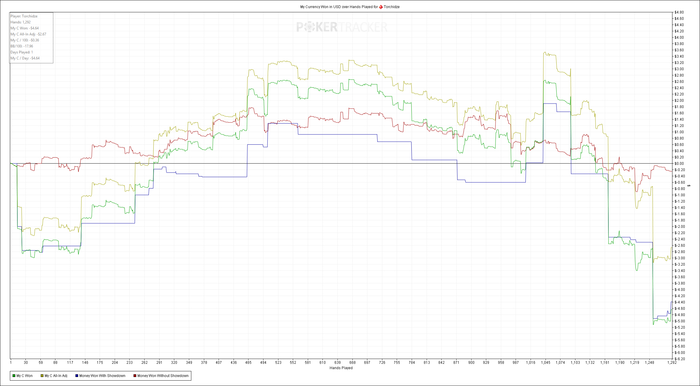The width and height of the screenshot is (700, 386).
Task: Click the 494 tick label on the x-axis
Action: point(263,363)
